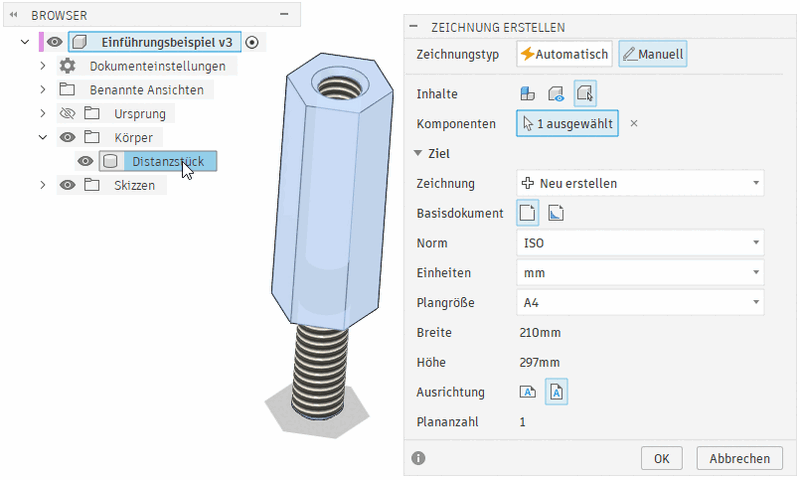This screenshot has height=480, width=800.
Task: Select full assembly contents icon under Inhalte
Action: pos(528,94)
